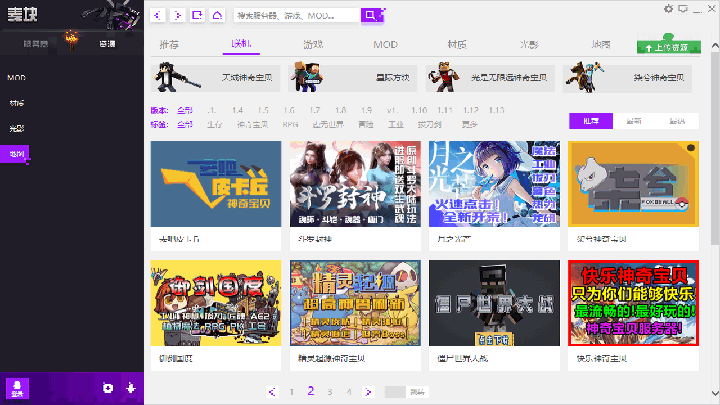The height and width of the screenshot is (405, 720).
Task: Filter by the 生存 tag
Action: tap(214, 124)
